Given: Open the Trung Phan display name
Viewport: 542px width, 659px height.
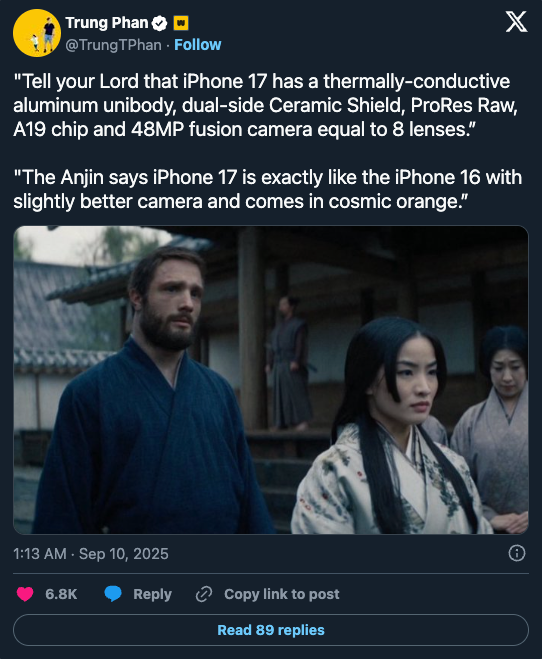Looking at the screenshot, I should pos(107,23).
